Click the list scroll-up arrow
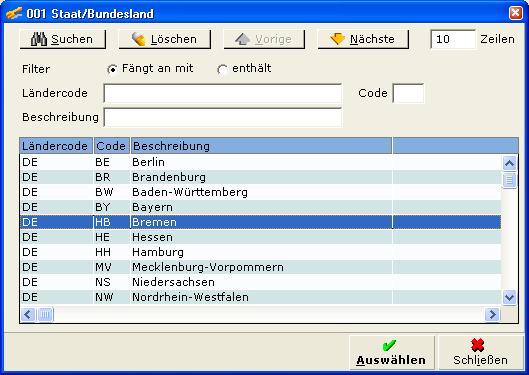 point(509,164)
